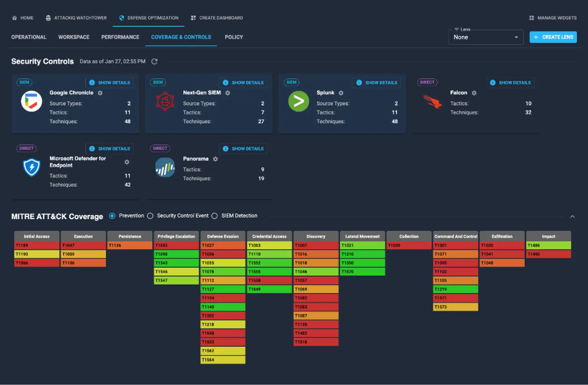Click technique cell T1518 under Discovery
This screenshot has width=588, height=385.
point(316,342)
